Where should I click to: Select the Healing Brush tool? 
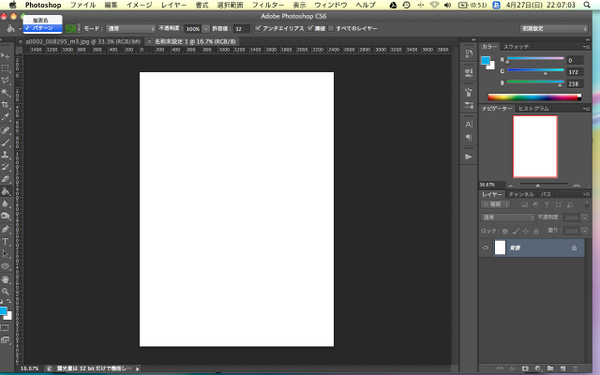click(x=5, y=130)
